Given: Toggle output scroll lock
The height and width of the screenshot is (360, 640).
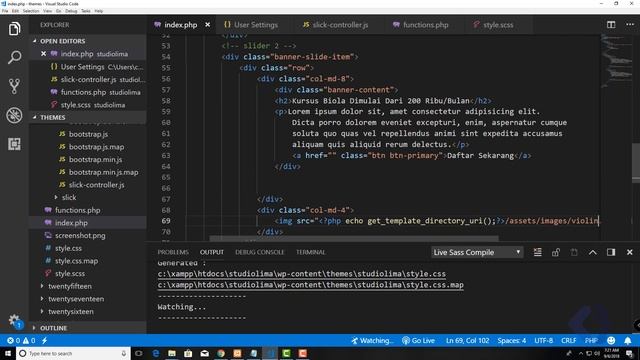Looking at the screenshot, I should tap(556, 252).
